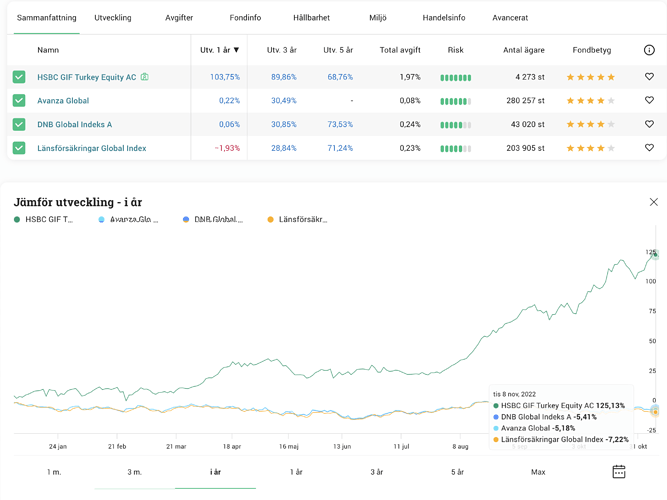Uncheck DNB Global Indeks A checkbox
667x500 pixels.
point(19,124)
